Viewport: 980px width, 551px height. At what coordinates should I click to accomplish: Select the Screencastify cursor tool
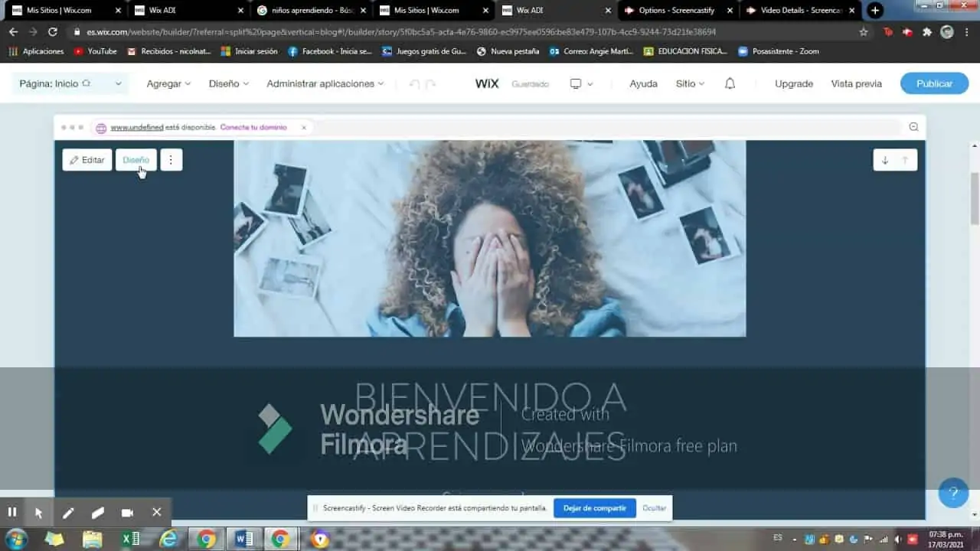(38, 513)
